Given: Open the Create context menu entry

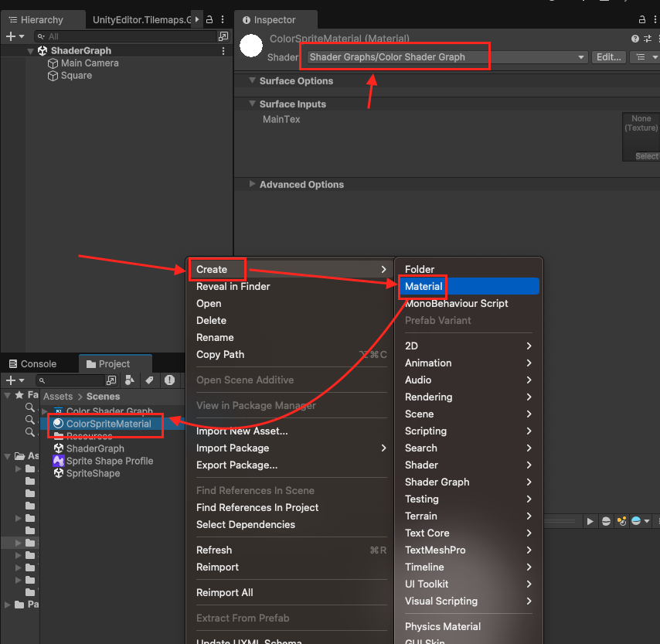Looking at the screenshot, I should [291, 269].
